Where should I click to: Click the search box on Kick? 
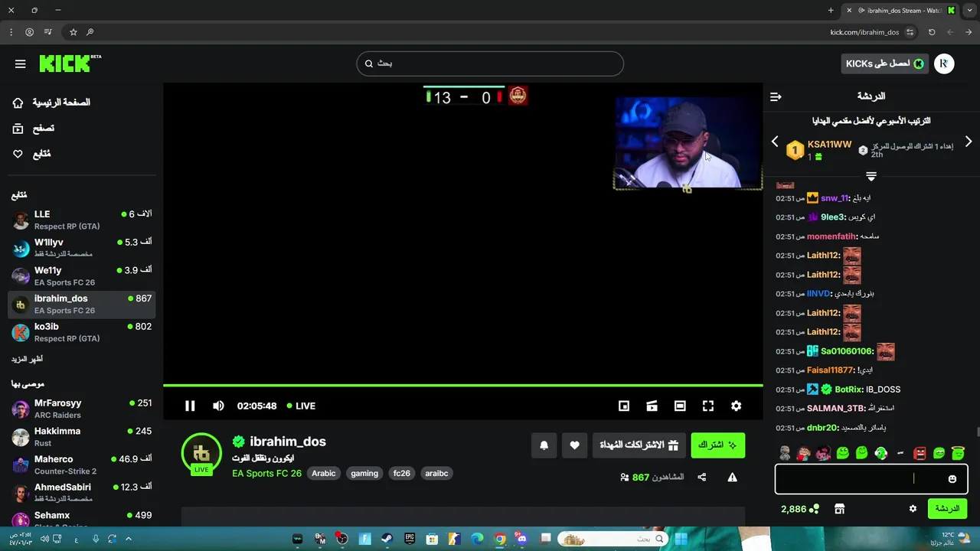[490, 64]
